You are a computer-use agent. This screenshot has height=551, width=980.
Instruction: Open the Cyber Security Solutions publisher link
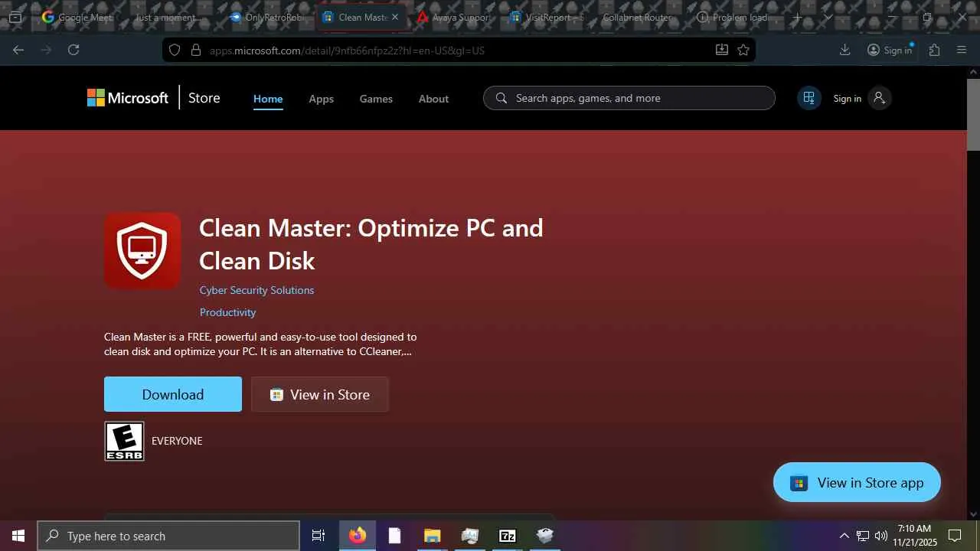tap(256, 290)
